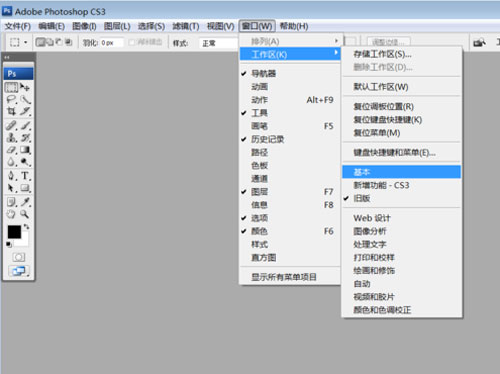The width and height of the screenshot is (500, 374).
Task: Select the Clone Stamp tool
Action: pos(11,138)
